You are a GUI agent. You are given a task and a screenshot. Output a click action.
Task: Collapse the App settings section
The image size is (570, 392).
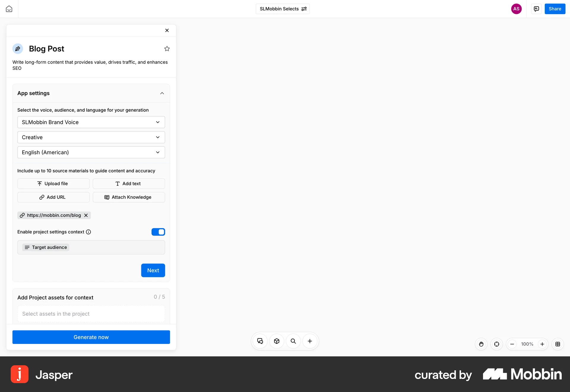[162, 93]
